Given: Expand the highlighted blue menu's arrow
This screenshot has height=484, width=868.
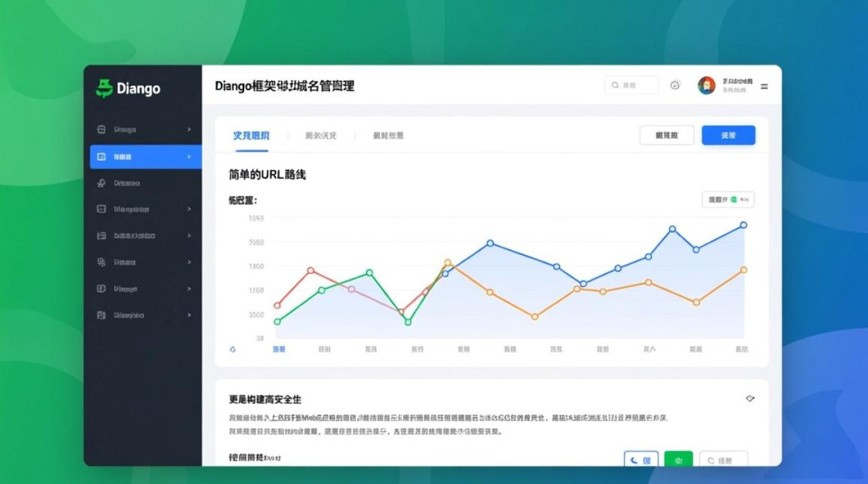Looking at the screenshot, I should coord(188,156).
